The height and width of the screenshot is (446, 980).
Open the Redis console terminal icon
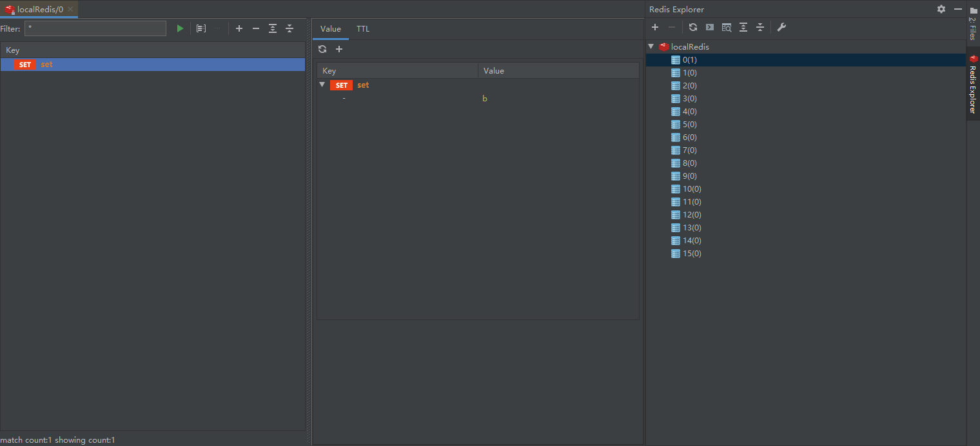coord(710,27)
